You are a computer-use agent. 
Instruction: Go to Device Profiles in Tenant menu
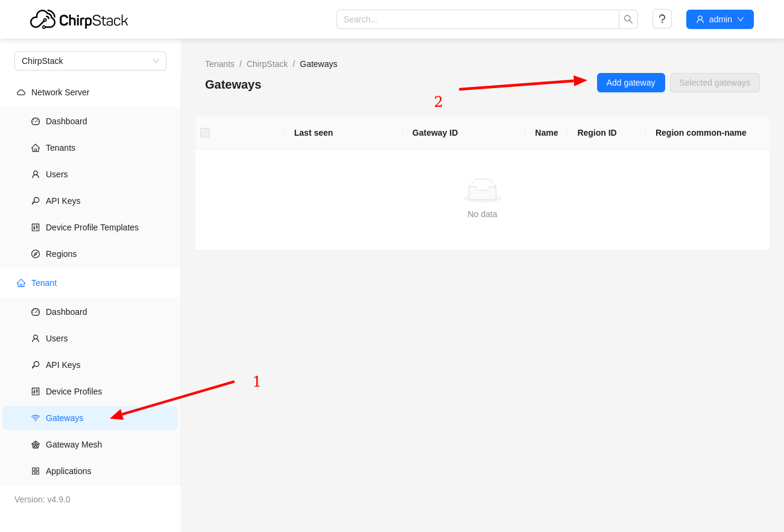coord(74,391)
